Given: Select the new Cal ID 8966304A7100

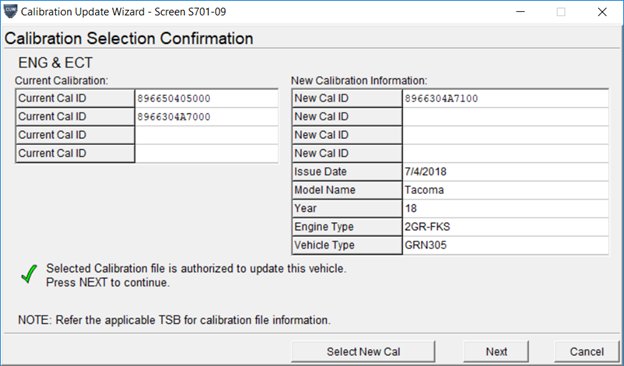Looking at the screenshot, I should pos(505,98).
